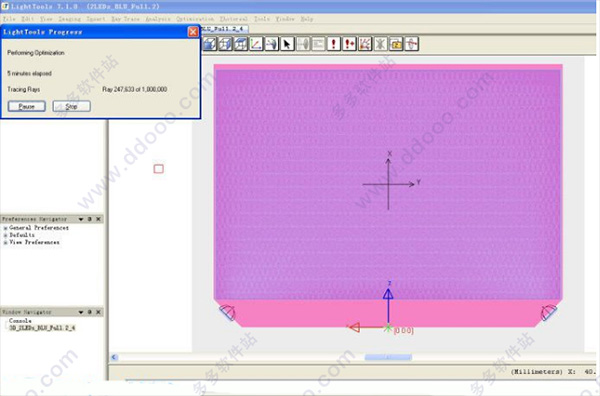Click the hand pan tool icon
Image resolution: width=600 pixels, height=396 pixels.
point(271,44)
